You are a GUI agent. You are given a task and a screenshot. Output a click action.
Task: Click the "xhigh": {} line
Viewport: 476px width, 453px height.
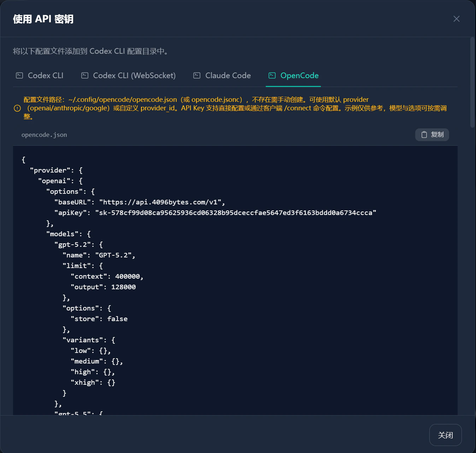93,383
